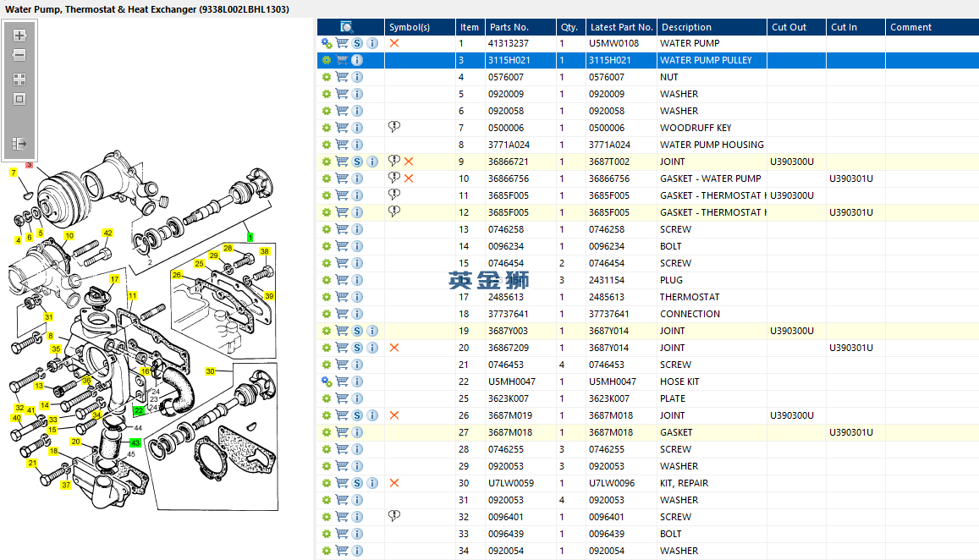Viewport: 979px width, 560px height.
Task: Click the four-squares grid view button
Action: click(x=19, y=79)
